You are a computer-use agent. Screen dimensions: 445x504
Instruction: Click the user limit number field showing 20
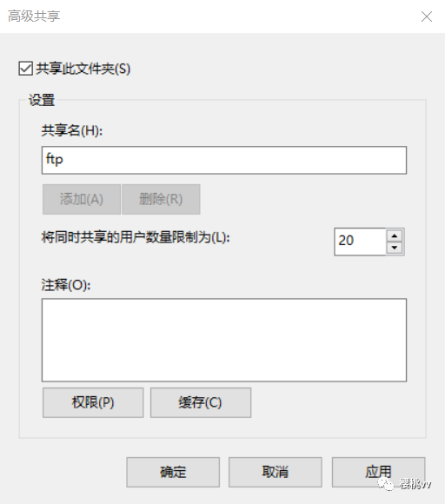(x=360, y=242)
